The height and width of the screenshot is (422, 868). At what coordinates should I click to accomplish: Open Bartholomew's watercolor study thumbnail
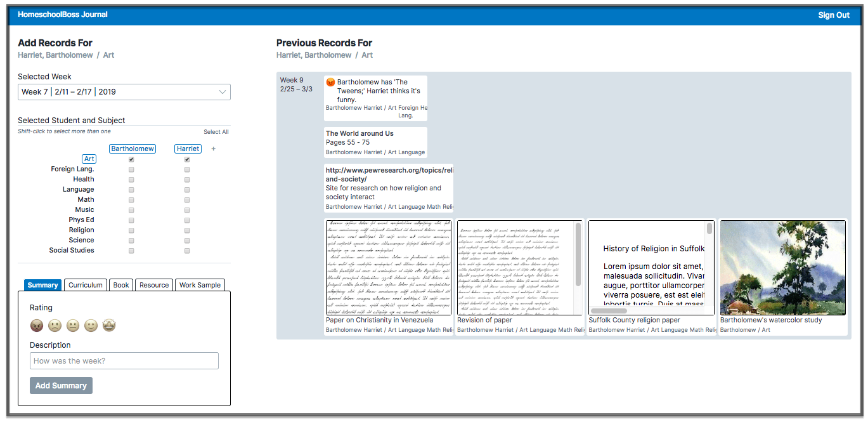(x=782, y=267)
